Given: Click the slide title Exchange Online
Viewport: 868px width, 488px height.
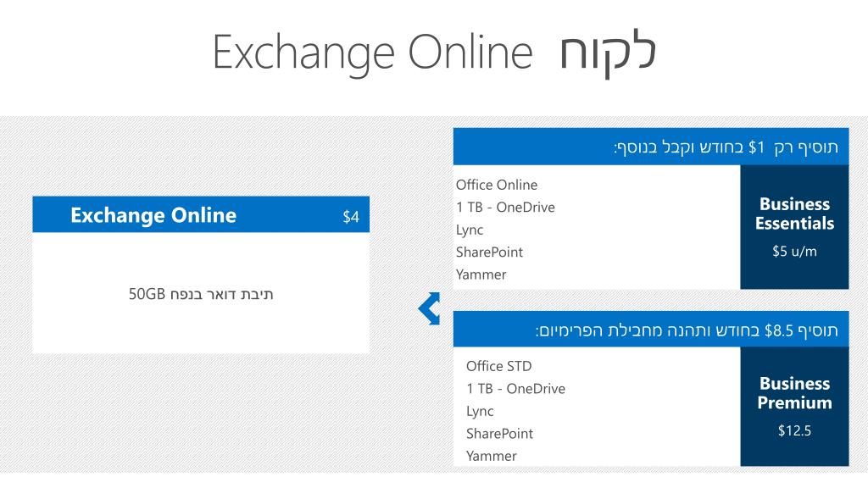Looking at the screenshot, I should click(x=372, y=53).
